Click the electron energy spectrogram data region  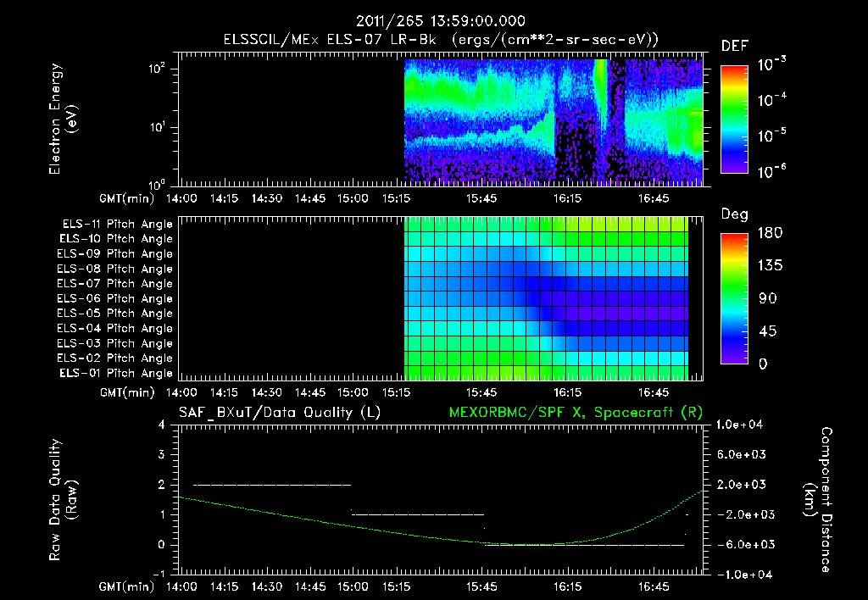click(x=554, y=121)
